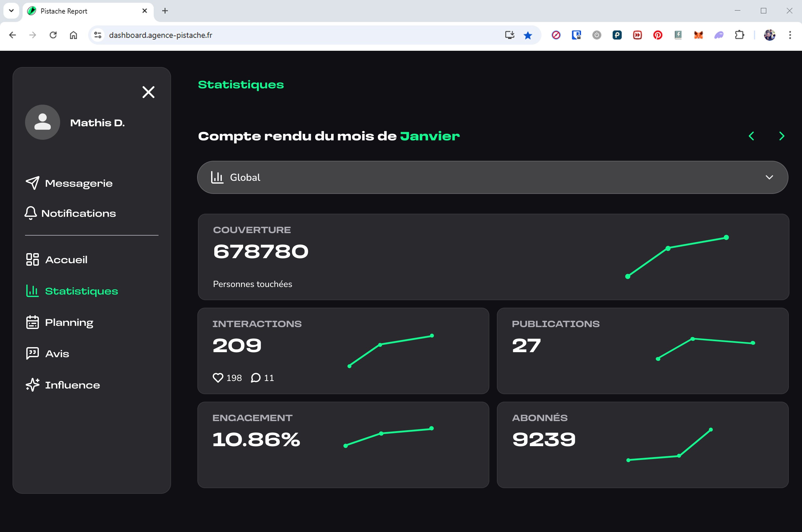Viewport: 802px width, 532px height.
Task: Bookmark page with the star icon
Action: [528, 35]
